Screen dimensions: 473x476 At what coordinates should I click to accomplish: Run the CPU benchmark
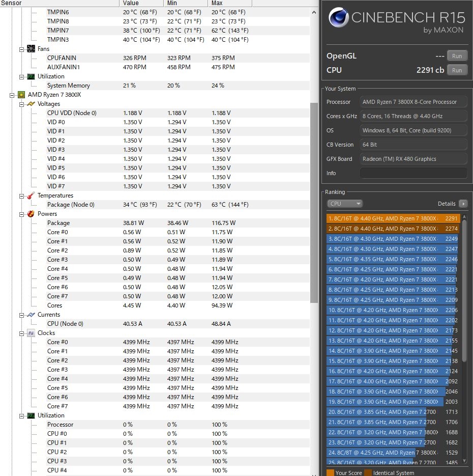[457, 70]
